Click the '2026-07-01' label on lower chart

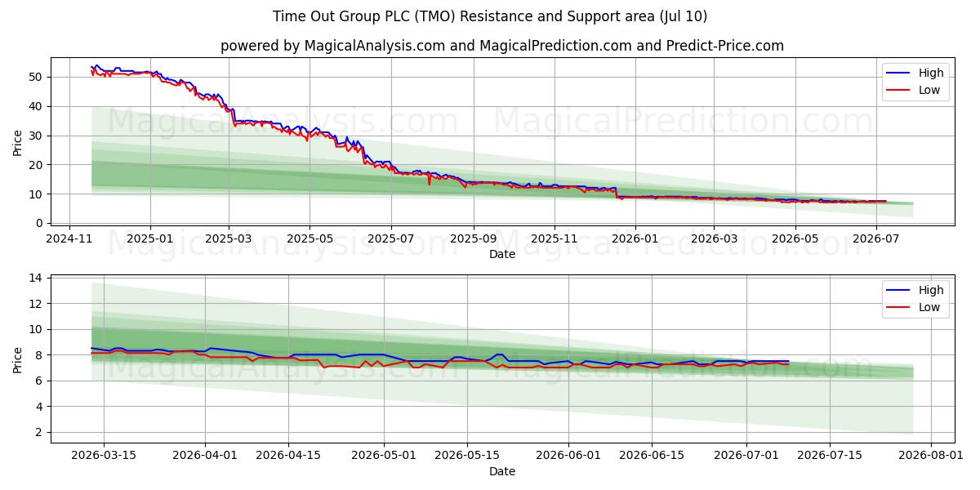[746, 456]
